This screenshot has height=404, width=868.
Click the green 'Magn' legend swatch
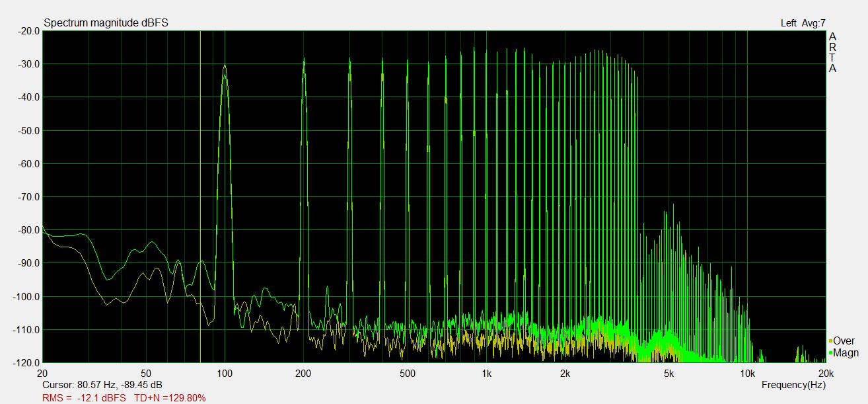click(830, 354)
